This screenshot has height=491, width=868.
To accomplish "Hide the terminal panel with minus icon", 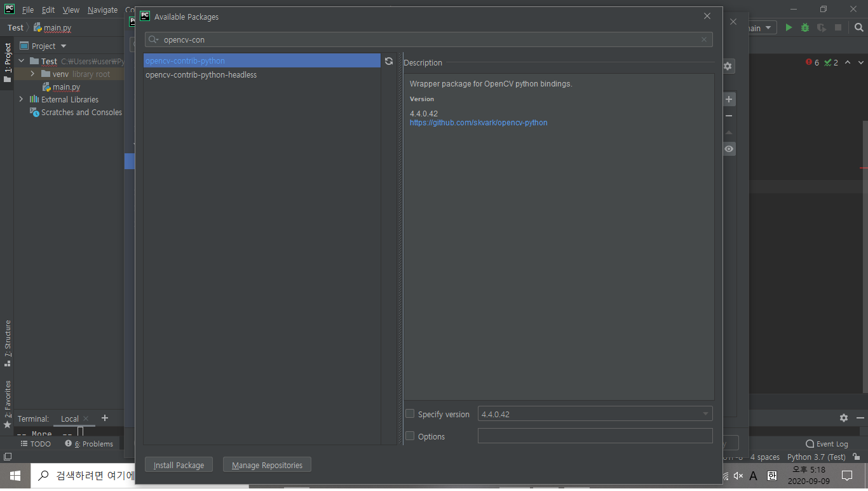I will [860, 418].
